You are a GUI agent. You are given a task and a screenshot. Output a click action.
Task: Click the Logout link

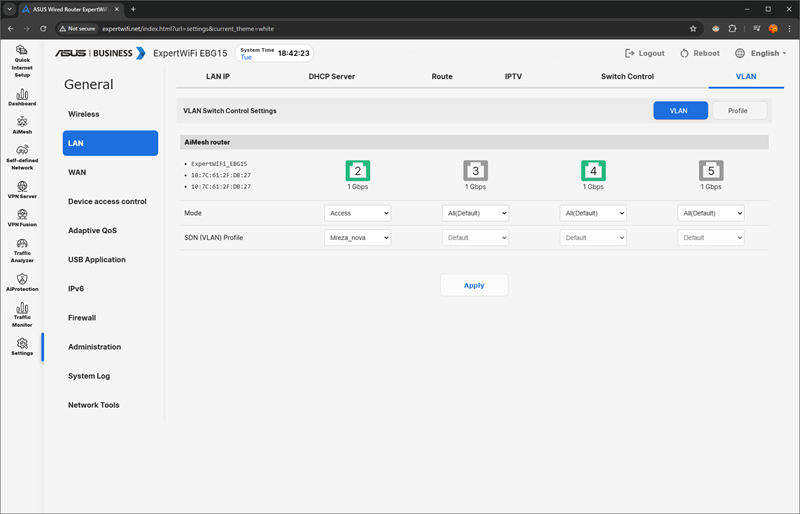tap(644, 53)
